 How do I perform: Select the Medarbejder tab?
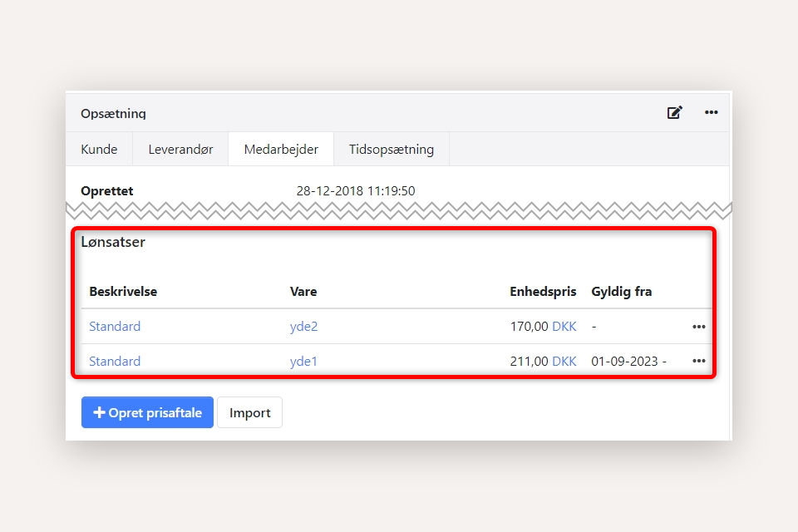281,150
